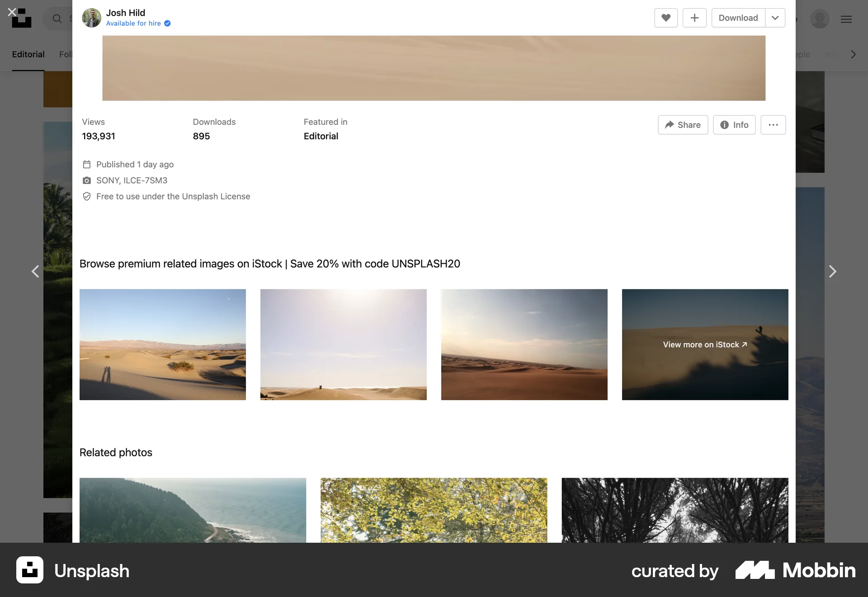The height and width of the screenshot is (597, 868).
Task: Open the Share dialog for the photo
Action: [683, 125]
